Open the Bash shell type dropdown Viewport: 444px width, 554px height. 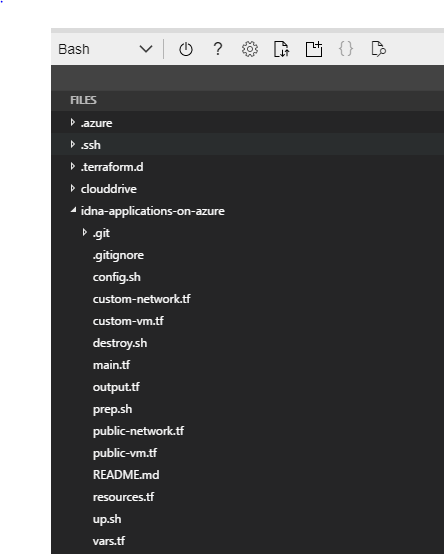pyautogui.click(x=105, y=49)
